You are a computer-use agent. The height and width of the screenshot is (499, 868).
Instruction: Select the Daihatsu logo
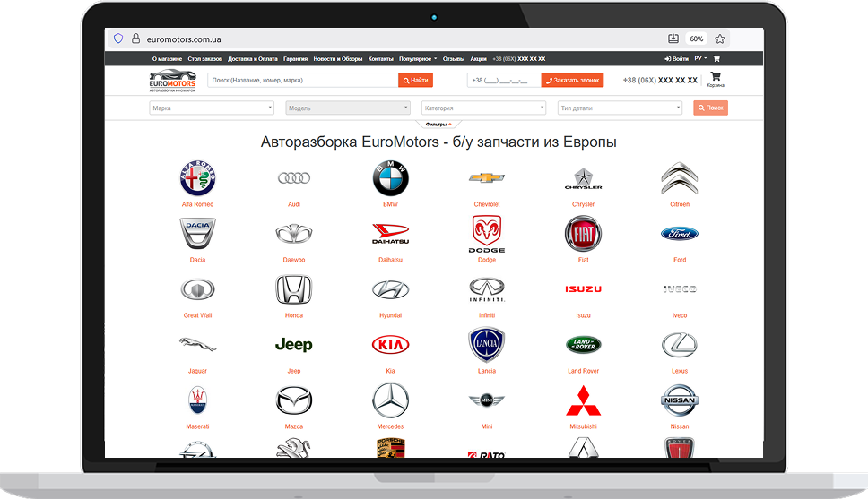(x=390, y=234)
